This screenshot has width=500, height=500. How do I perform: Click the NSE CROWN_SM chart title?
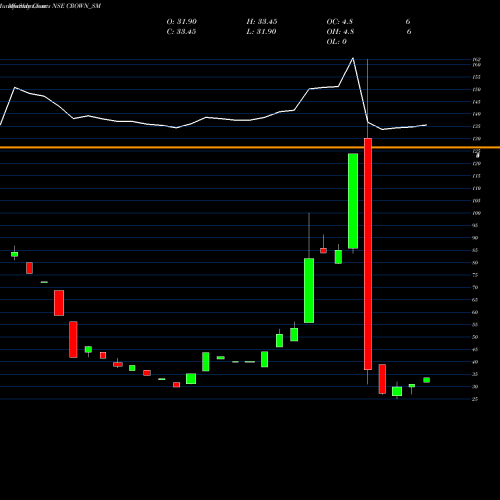coord(77,6)
